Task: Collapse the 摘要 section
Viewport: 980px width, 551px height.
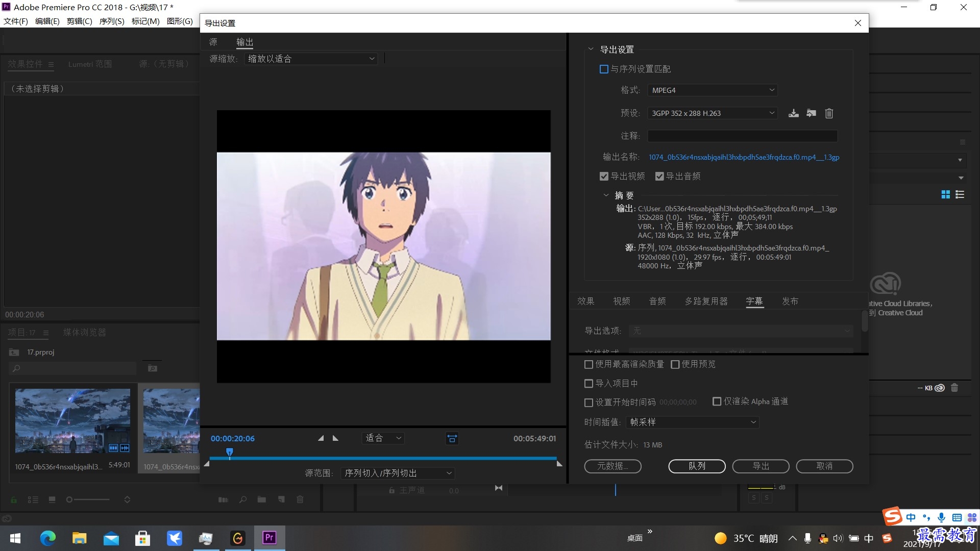Action: (x=606, y=195)
